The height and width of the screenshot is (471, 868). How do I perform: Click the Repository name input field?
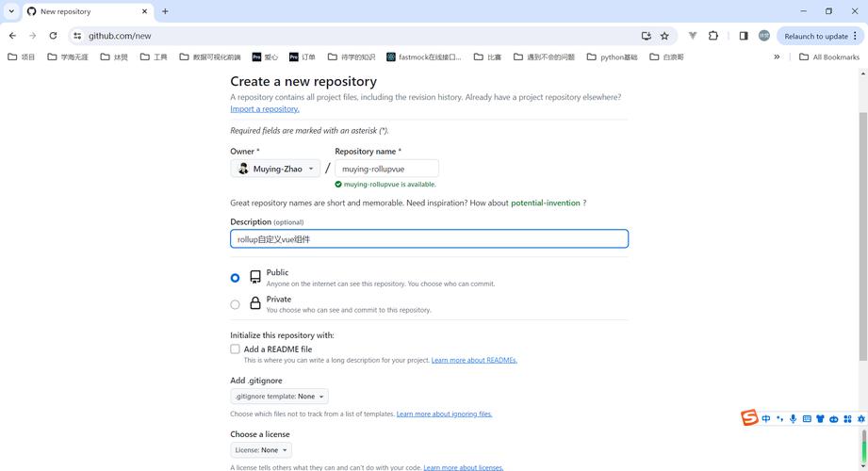pyautogui.click(x=386, y=169)
